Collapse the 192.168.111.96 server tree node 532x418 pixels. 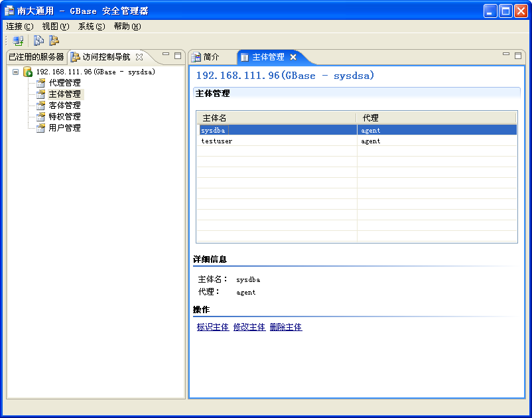16,72
